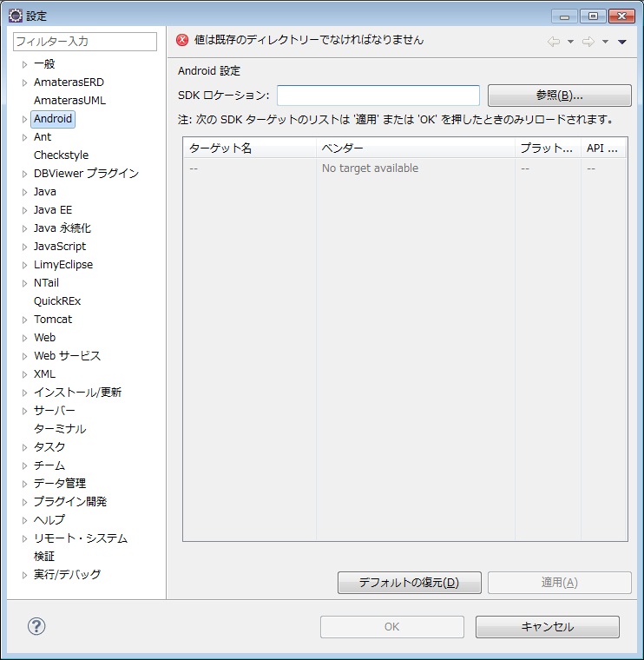Click the OK button

tap(392, 627)
